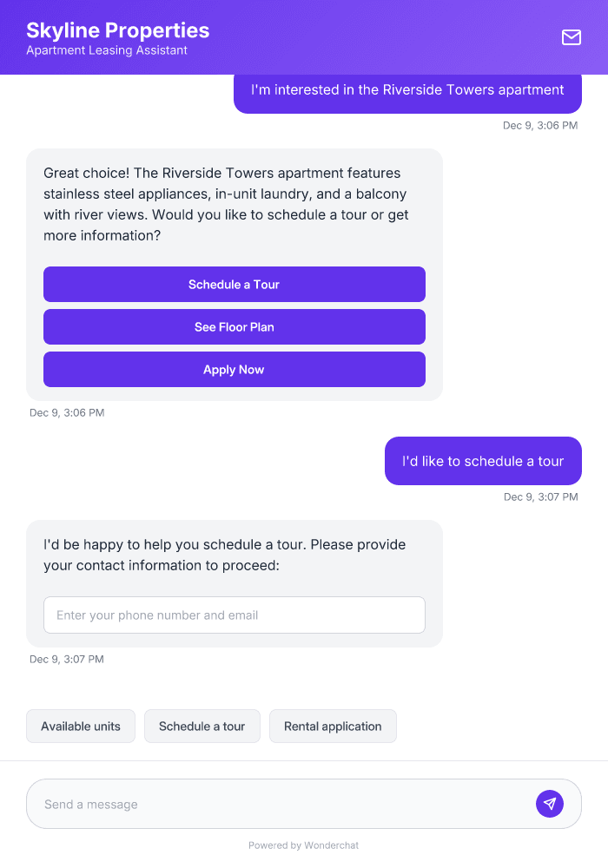This screenshot has height=868, width=608.
Task: Open the Powered by Wonderchat link
Action: 304,845
